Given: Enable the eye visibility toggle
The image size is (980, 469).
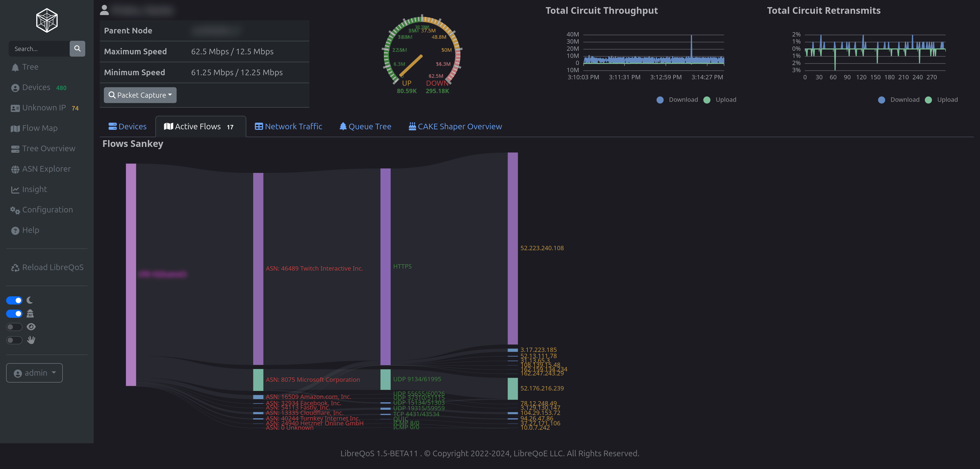Looking at the screenshot, I should click(x=14, y=327).
